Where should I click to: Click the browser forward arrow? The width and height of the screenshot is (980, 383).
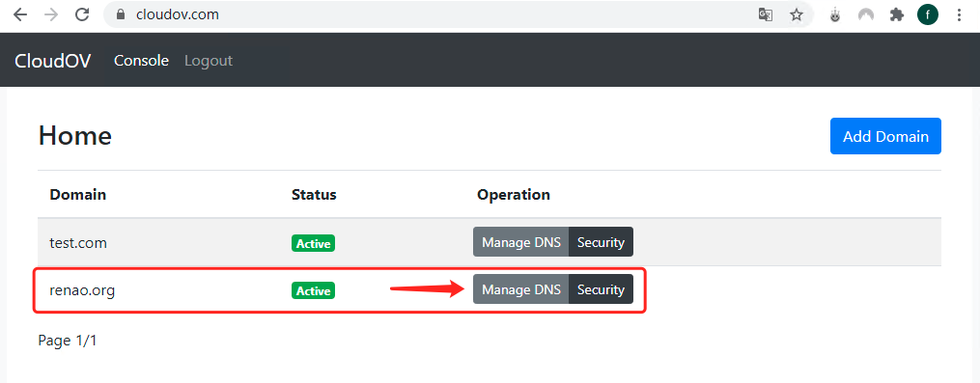click(51, 15)
